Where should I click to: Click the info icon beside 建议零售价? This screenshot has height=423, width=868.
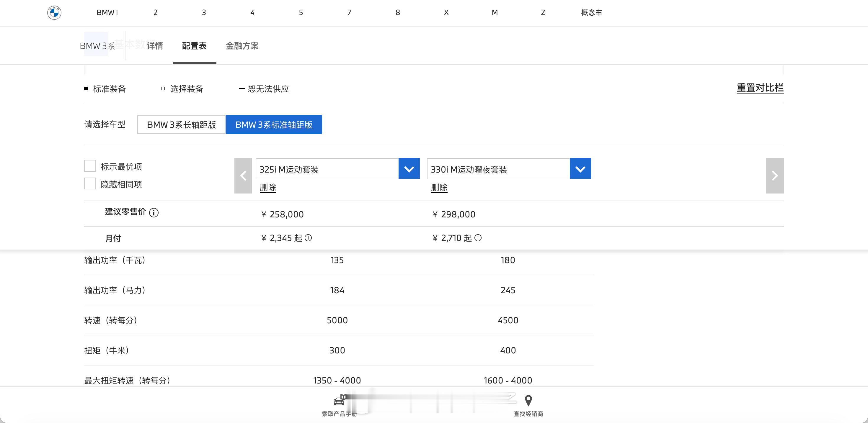click(x=154, y=213)
